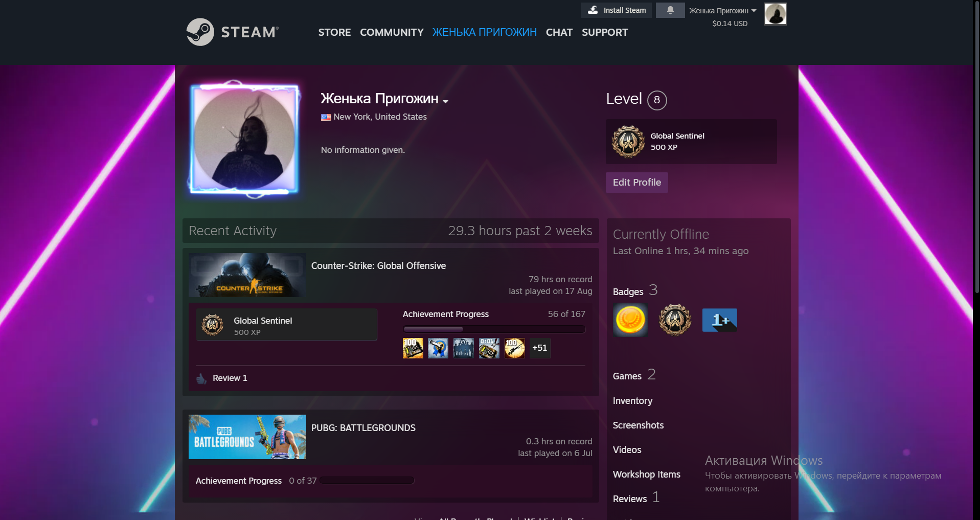Open Counter-Strike: Global Offensive title link
The image size is (980, 520).
(378, 266)
